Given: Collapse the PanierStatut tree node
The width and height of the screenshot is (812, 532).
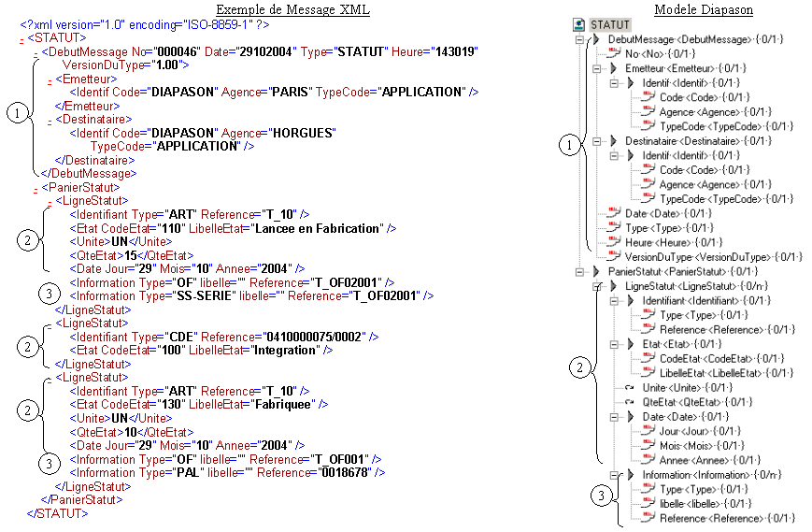Looking at the screenshot, I should [x=580, y=271].
